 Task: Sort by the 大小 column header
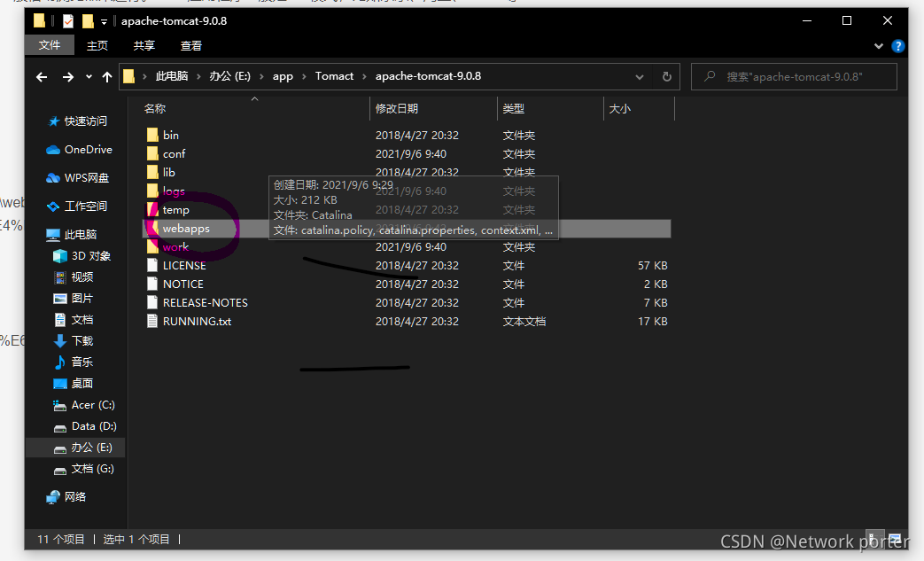(619, 108)
